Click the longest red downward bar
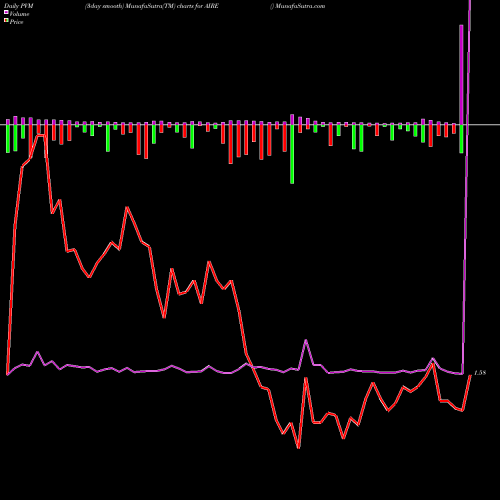 coord(231,144)
